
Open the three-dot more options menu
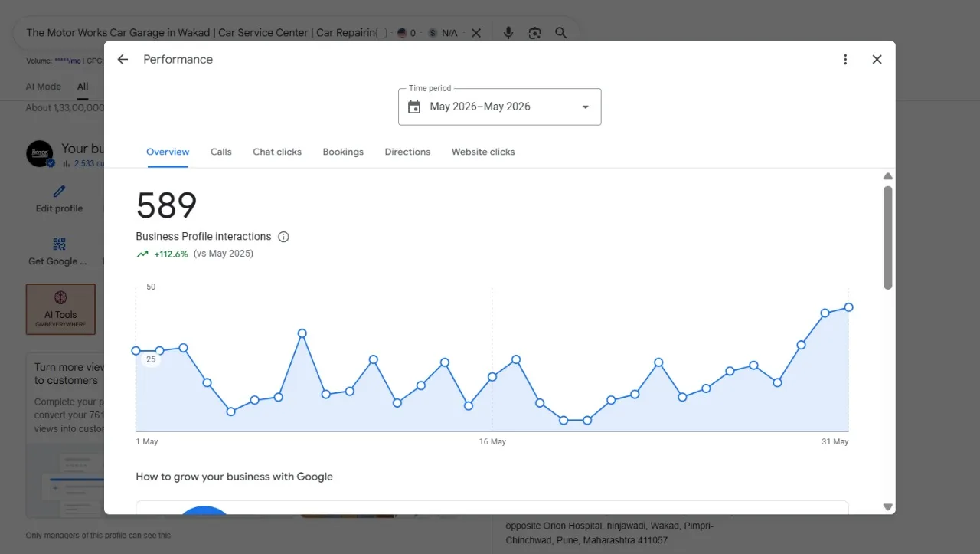845,60
